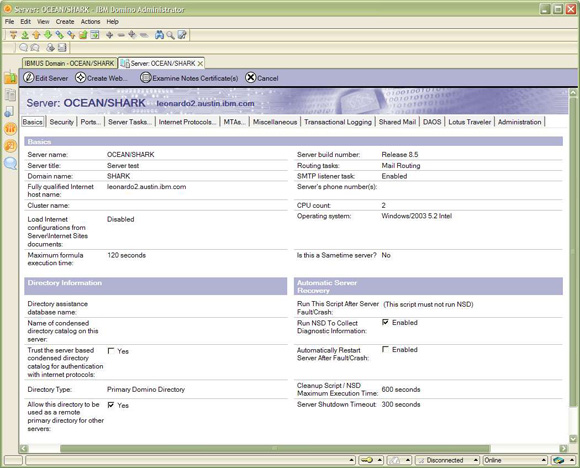Open the Disconnected status dropdown arrow
The height and width of the screenshot is (468, 580).
[x=476, y=460]
